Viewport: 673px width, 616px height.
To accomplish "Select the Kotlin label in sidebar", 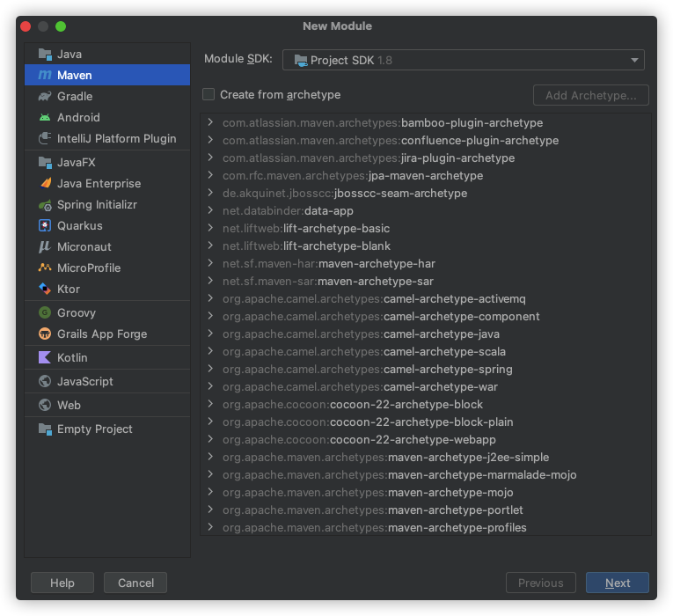I will click(x=72, y=357).
